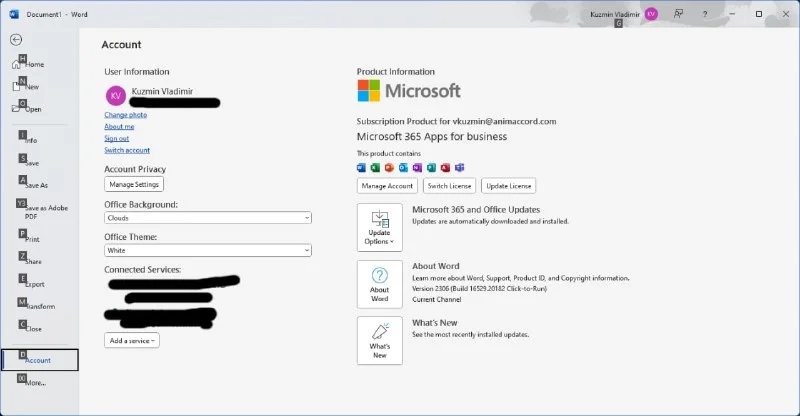Click the Update License button
This screenshot has height=416, width=800.
[x=508, y=186]
